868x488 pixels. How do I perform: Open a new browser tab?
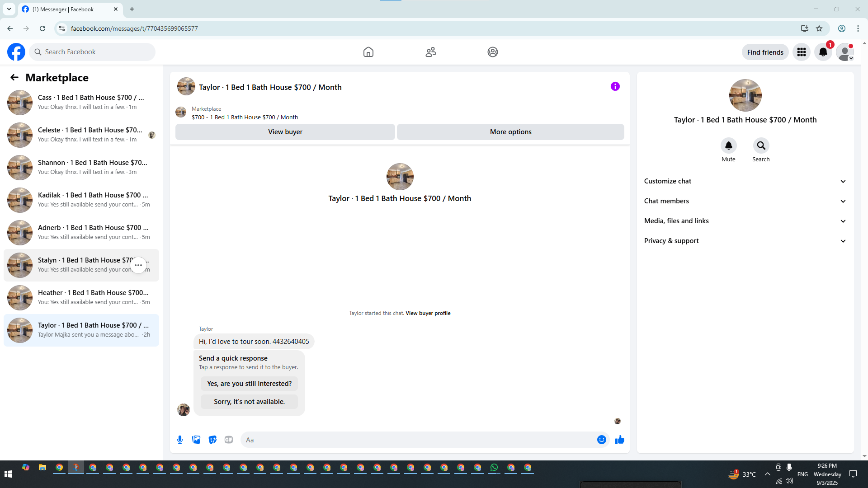(132, 9)
